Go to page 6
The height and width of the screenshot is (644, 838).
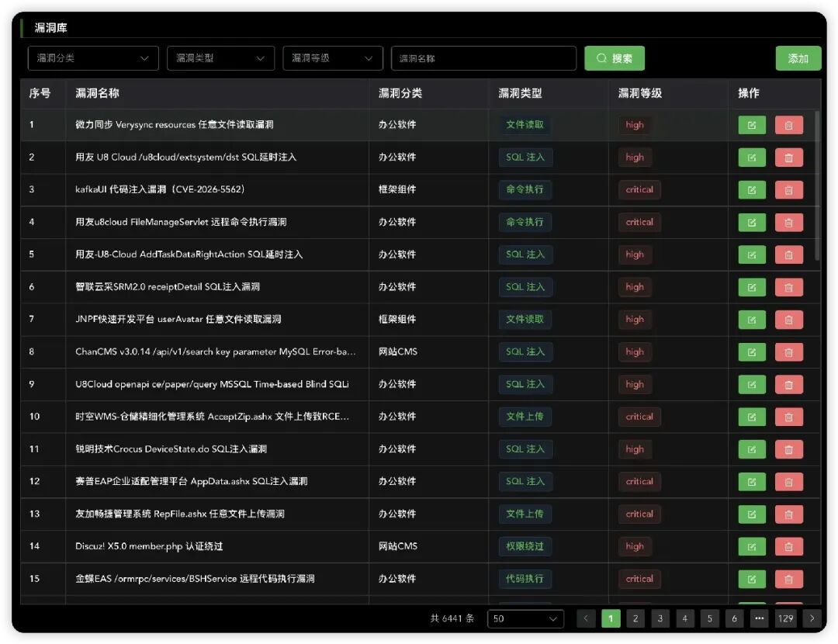tap(734, 618)
